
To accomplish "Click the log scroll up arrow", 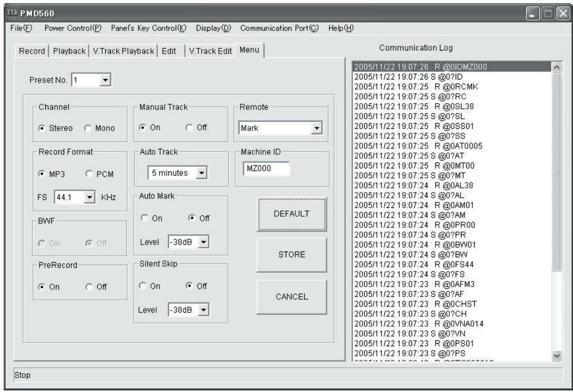I will click(557, 67).
